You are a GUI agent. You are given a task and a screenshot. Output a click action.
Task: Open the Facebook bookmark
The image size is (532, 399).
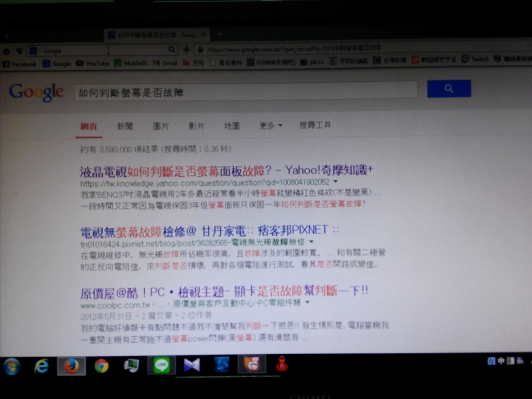click(19, 64)
